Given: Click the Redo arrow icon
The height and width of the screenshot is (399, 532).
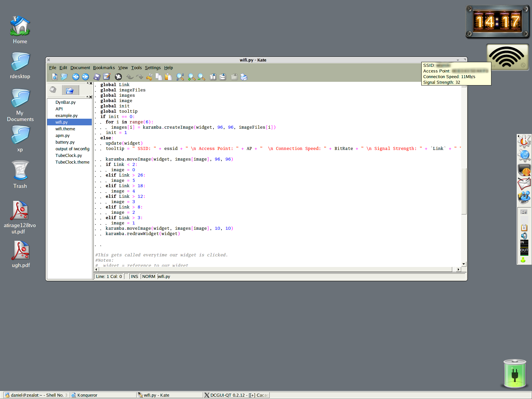Looking at the screenshot, I should pyautogui.click(x=140, y=77).
